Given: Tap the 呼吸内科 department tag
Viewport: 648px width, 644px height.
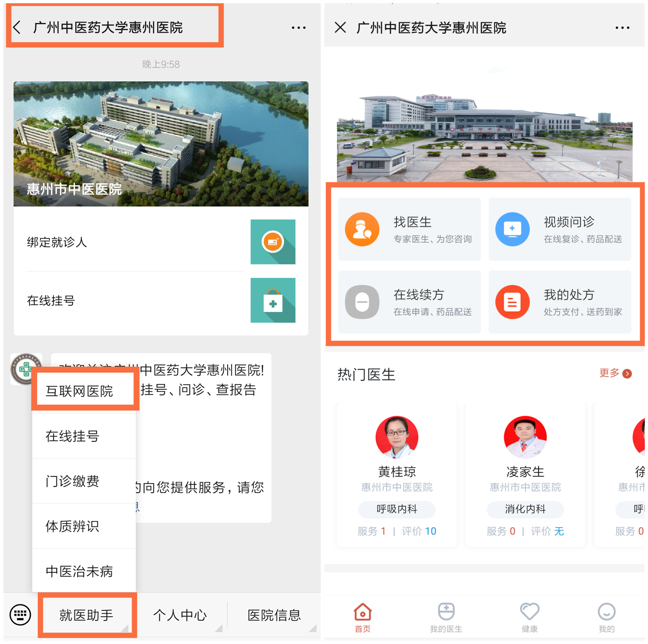Looking at the screenshot, I should [x=397, y=509].
